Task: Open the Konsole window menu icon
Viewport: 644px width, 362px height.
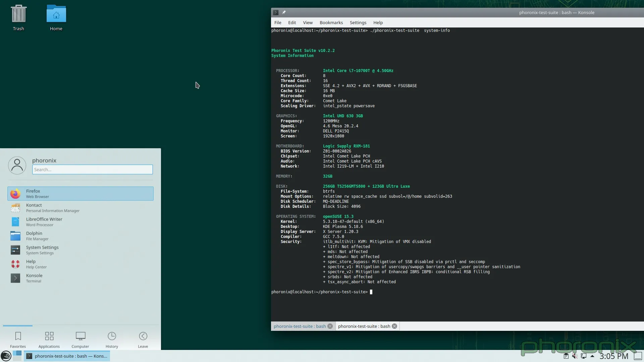Action: 275,12
